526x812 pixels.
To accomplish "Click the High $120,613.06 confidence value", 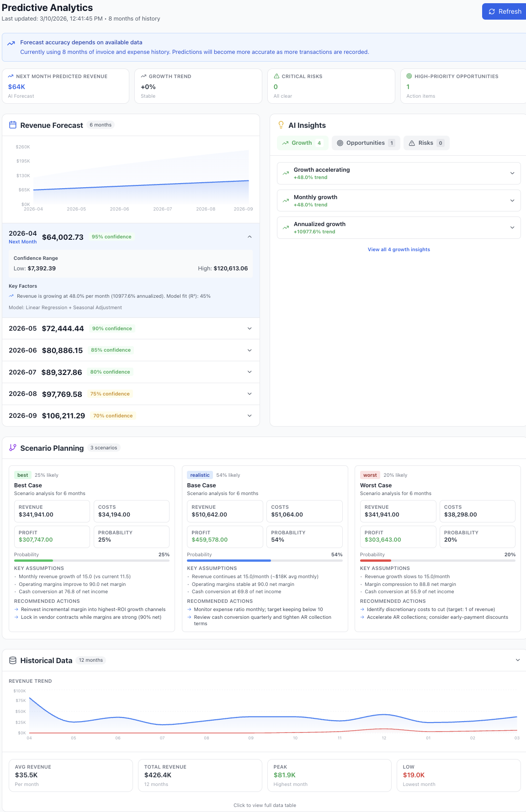I will [231, 268].
